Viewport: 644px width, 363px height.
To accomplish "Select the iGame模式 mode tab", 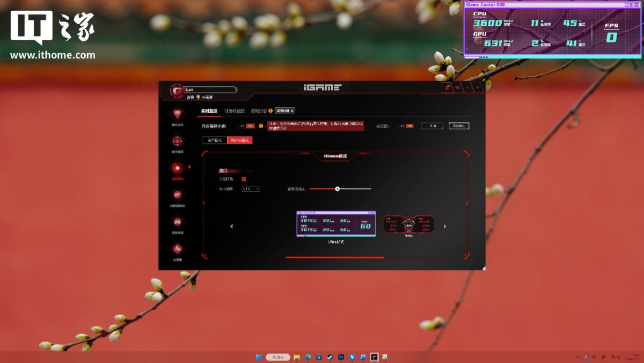I will 239,140.
